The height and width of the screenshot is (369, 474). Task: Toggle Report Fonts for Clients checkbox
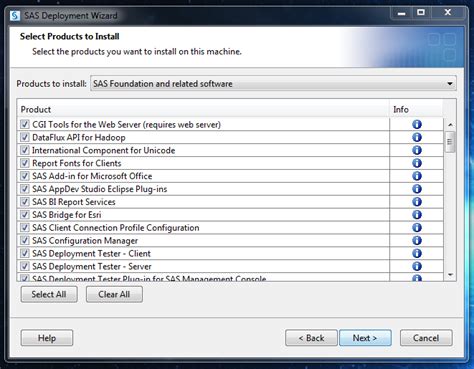click(x=25, y=163)
